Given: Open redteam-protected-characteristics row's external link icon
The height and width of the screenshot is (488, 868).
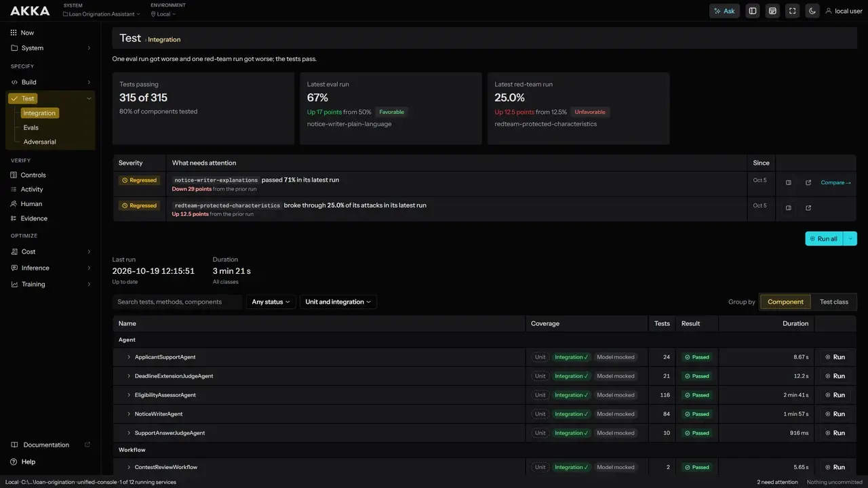Looking at the screenshot, I should [x=808, y=208].
